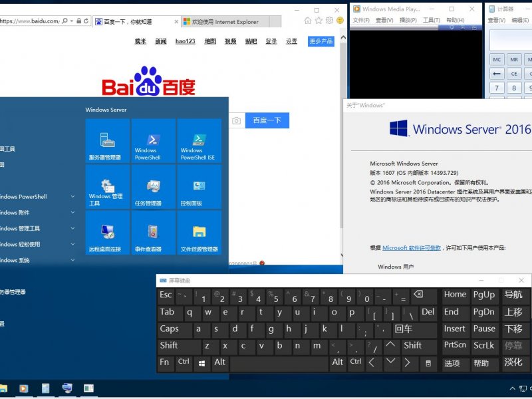Start the Remote Desktop (远程桌面连接) tile
The image size is (532, 399).
pyautogui.click(x=108, y=232)
